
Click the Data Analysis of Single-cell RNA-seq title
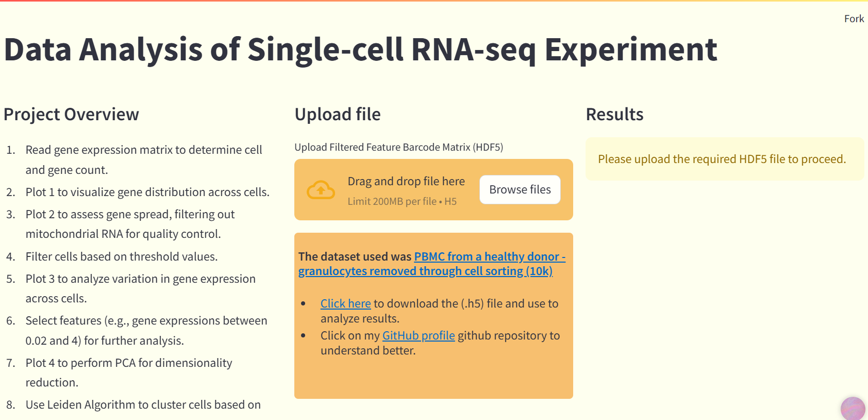360,50
